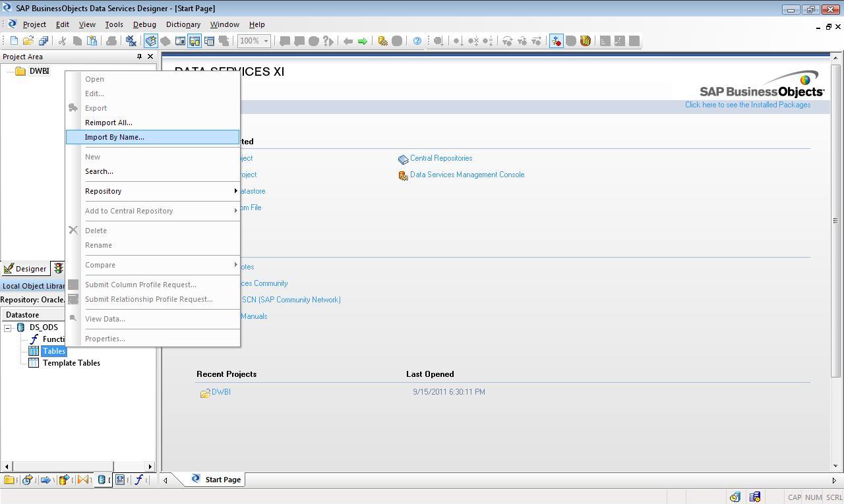Open the Custom Functions library tab icon

[x=139, y=480]
